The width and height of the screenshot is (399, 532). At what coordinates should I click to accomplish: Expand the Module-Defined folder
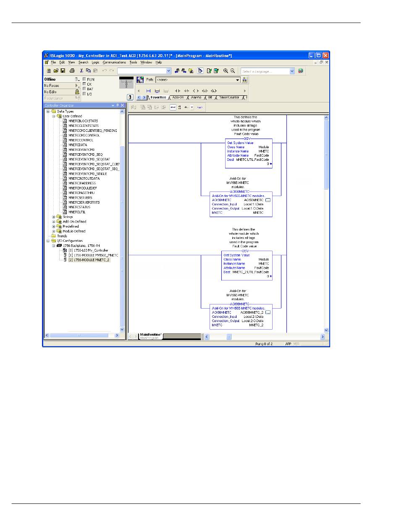(x=53, y=231)
